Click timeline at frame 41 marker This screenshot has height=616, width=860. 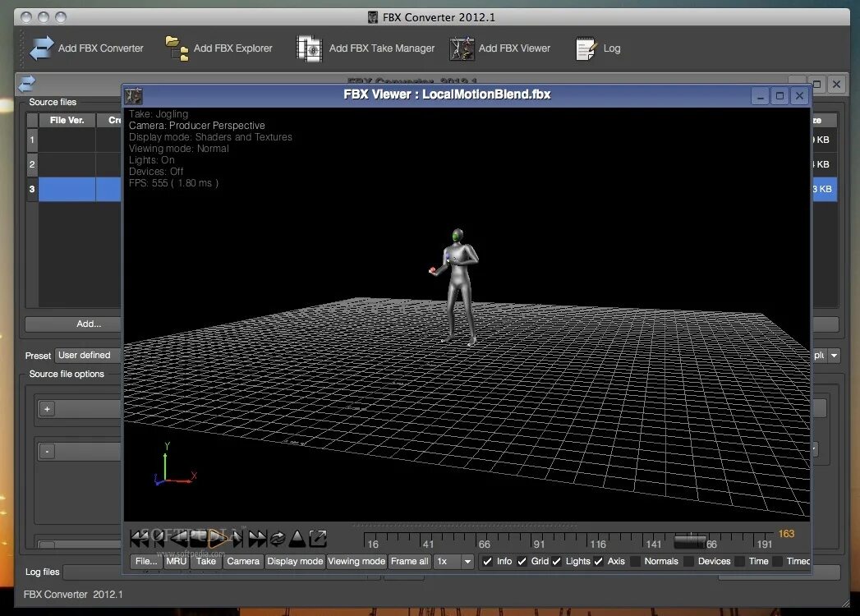point(428,545)
